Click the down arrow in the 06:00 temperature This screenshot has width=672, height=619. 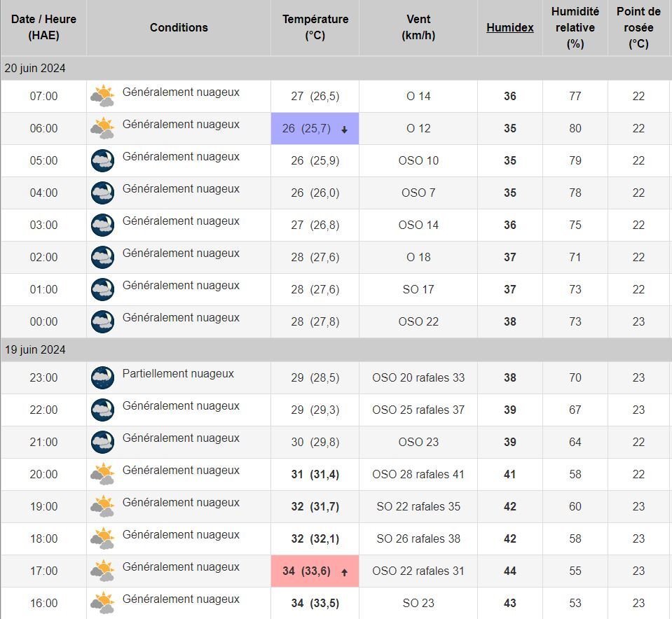344,130
